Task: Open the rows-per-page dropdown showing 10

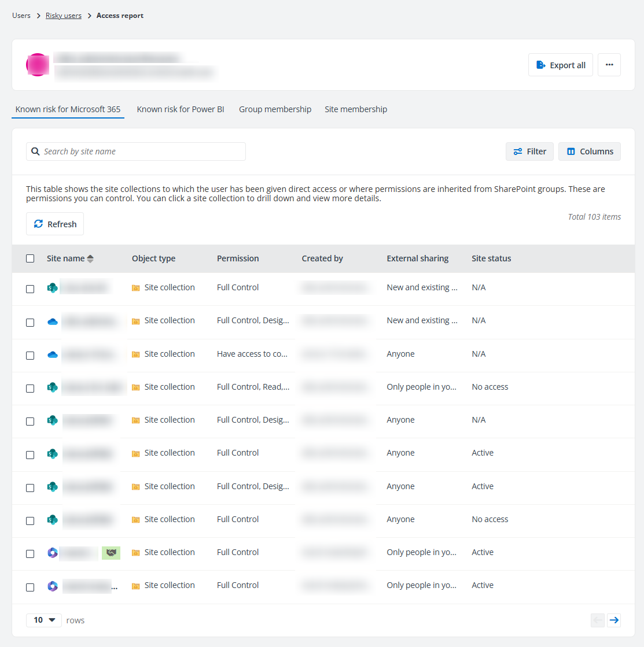Action: [43, 619]
